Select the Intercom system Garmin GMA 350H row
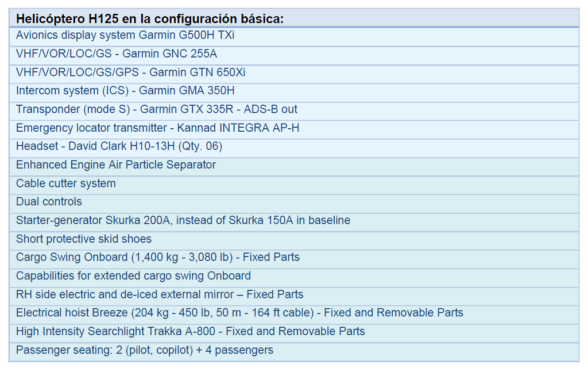 (294, 93)
